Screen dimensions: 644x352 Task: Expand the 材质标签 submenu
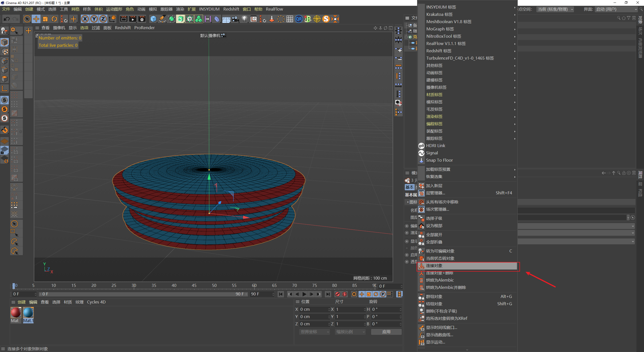tap(467, 95)
